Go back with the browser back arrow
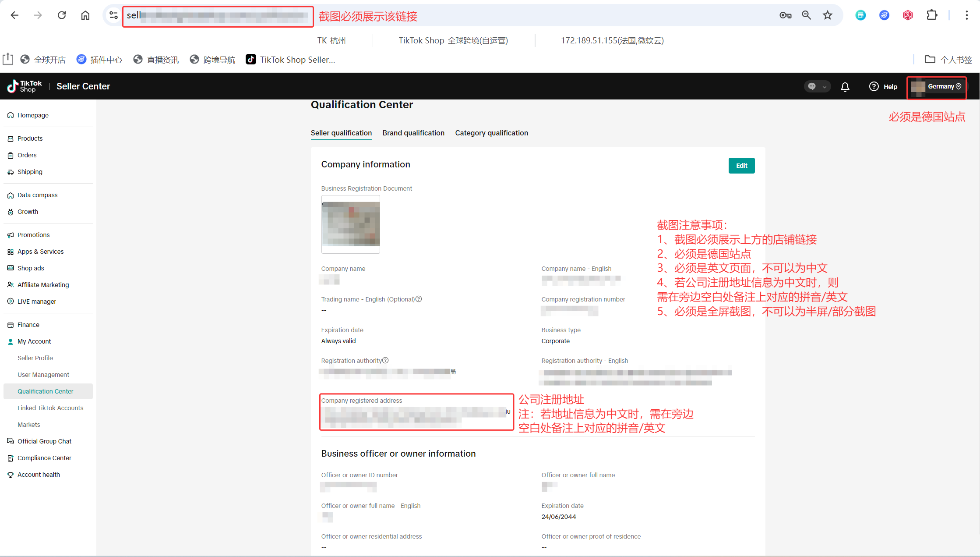980x557 pixels. (x=14, y=15)
